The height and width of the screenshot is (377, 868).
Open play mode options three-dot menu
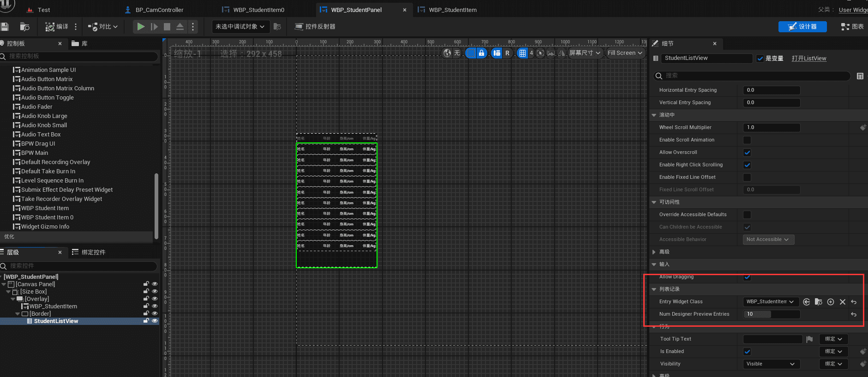(x=193, y=27)
